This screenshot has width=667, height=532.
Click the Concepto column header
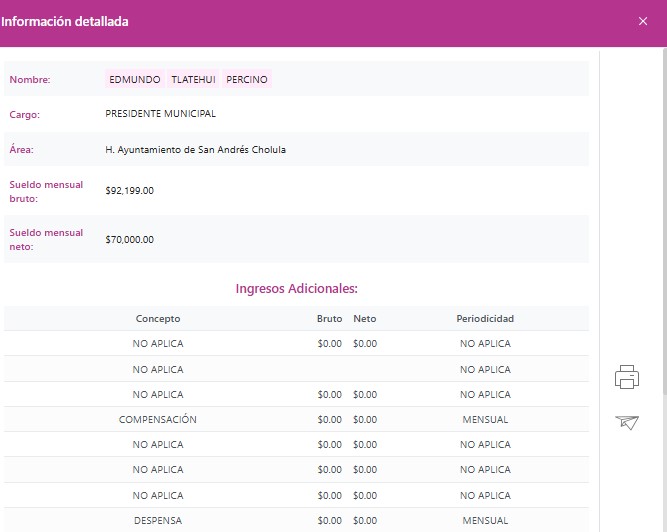click(x=158, y=319)
